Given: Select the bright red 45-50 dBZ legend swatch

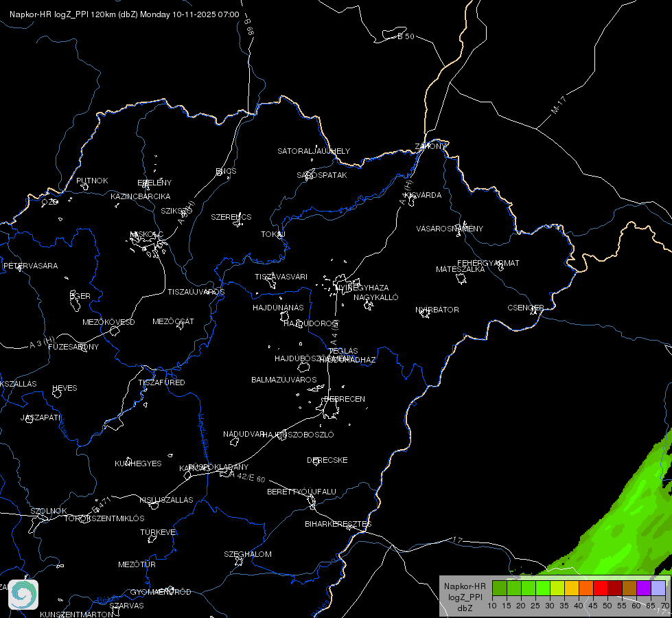Looking at the screenshot, I should pos(601,588).
